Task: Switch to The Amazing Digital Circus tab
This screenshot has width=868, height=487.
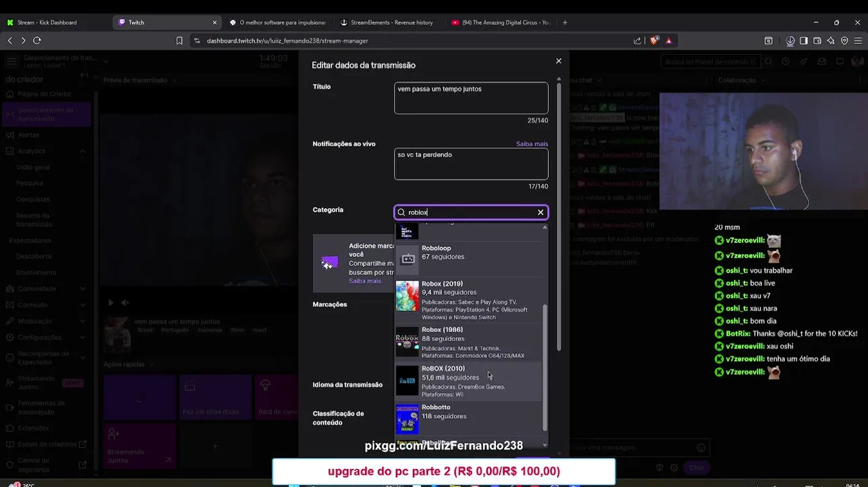Action: coord(501,22)
